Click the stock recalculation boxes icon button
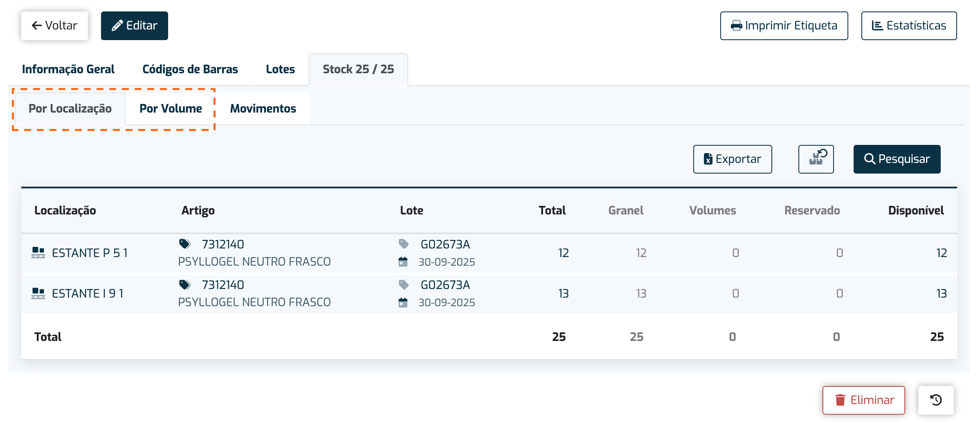This screenshot has height=447, width=980. click(816, 159)
